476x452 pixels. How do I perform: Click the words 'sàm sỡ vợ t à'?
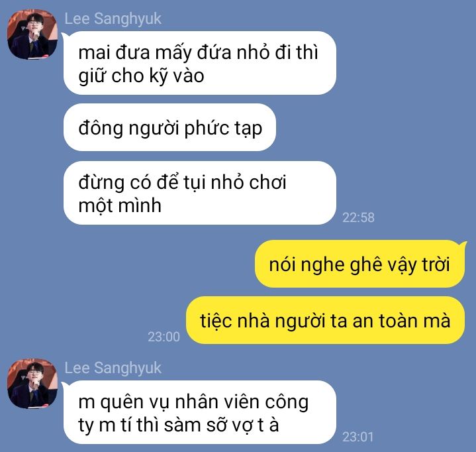(x=221, y=425)
